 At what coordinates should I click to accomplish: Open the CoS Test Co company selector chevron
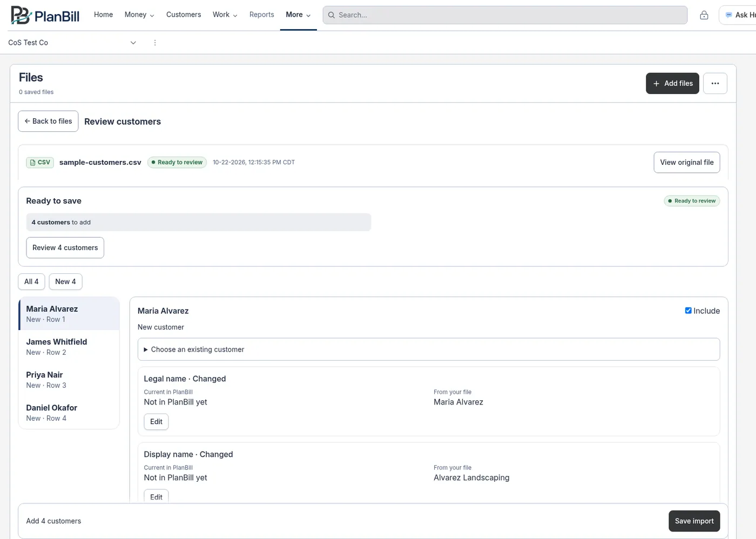pos(133,43)
